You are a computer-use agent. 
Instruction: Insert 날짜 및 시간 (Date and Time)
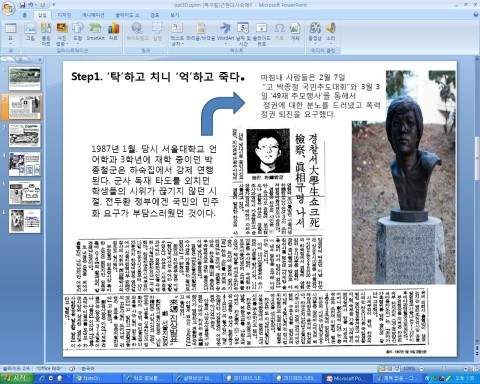(x=243, y=33)
